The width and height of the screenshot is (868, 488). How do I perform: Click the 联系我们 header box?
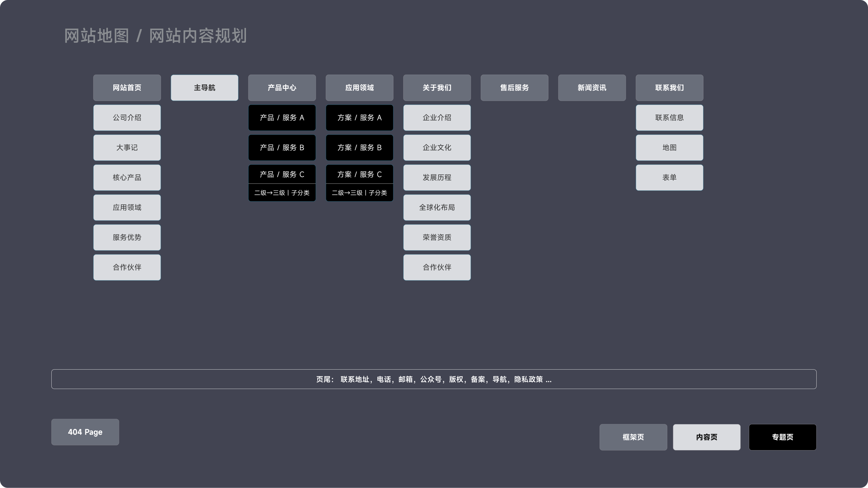click(x=669, y=88)
